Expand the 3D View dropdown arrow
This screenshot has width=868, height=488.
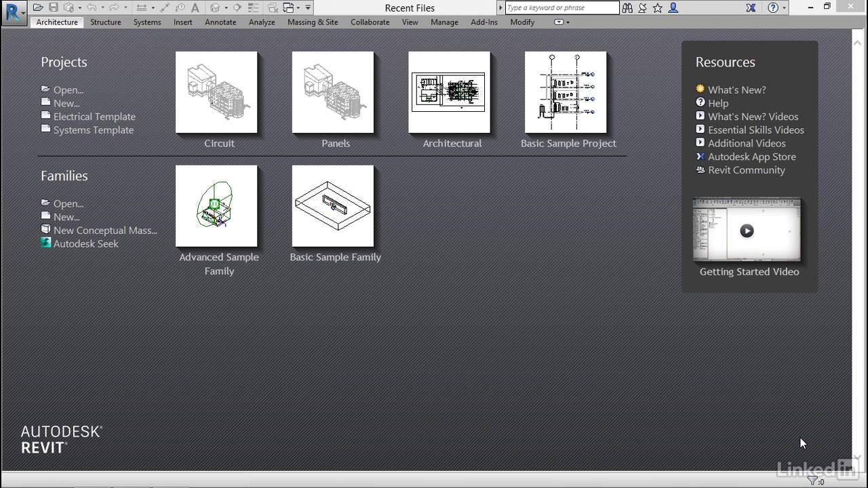[x=226, y=8]
